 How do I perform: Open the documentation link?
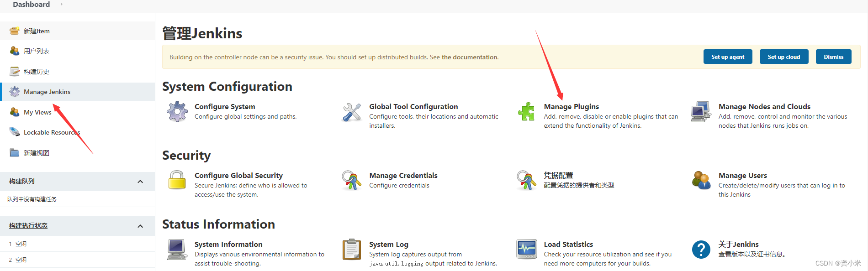click(469, 57)
